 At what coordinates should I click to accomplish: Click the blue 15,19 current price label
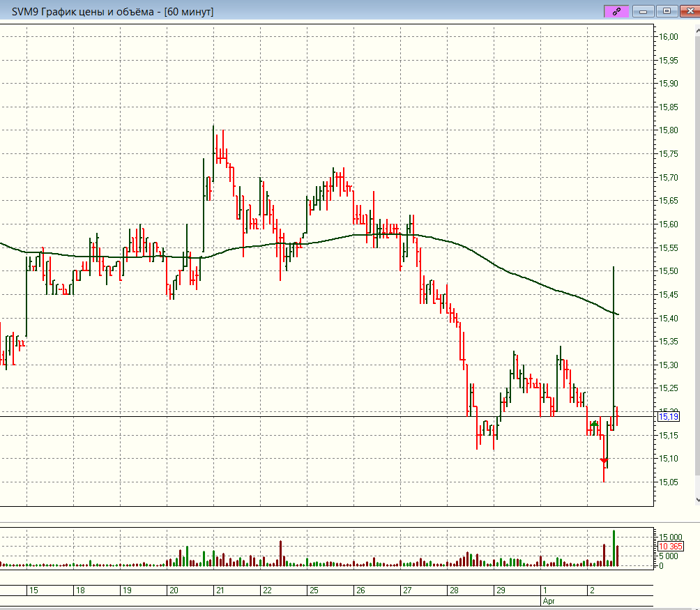pos(668,417)
